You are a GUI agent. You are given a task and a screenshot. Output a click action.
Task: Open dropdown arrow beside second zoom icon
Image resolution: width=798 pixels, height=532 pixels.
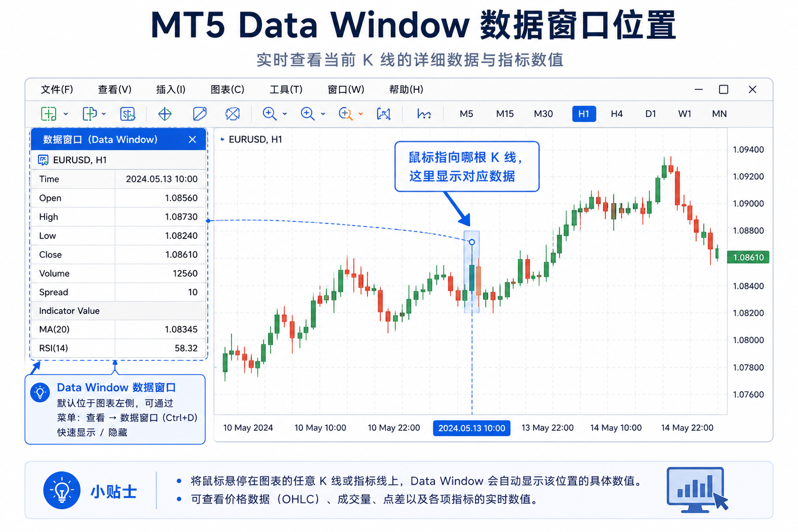tap(323, 114)
